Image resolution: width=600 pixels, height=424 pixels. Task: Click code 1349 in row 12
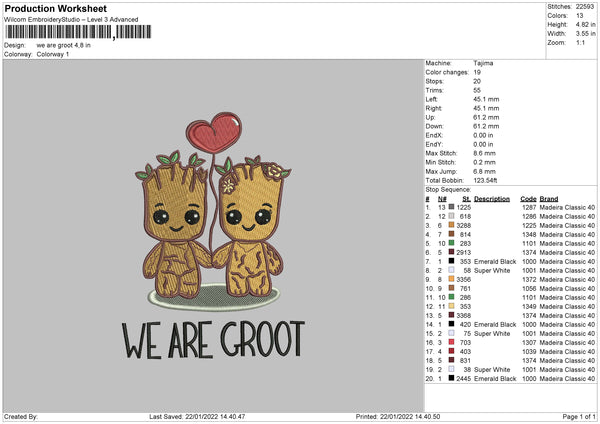click(529, 306)
